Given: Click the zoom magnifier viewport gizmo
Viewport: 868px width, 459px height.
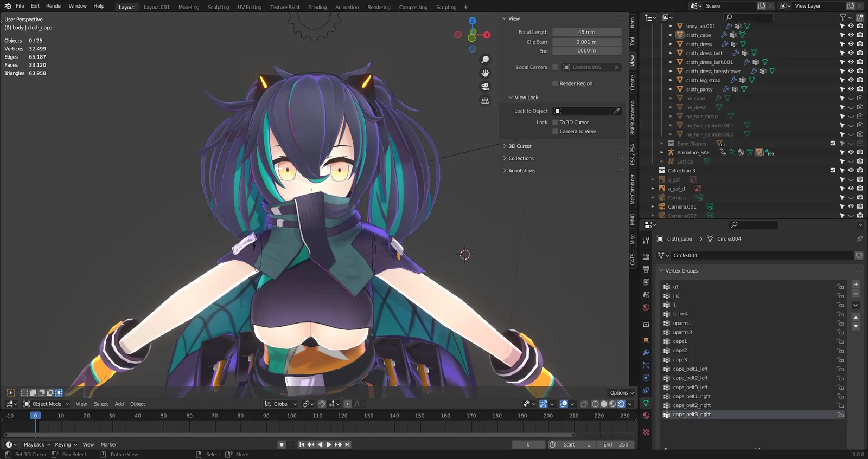Looking at the screenshot, I should coord(485,60).
